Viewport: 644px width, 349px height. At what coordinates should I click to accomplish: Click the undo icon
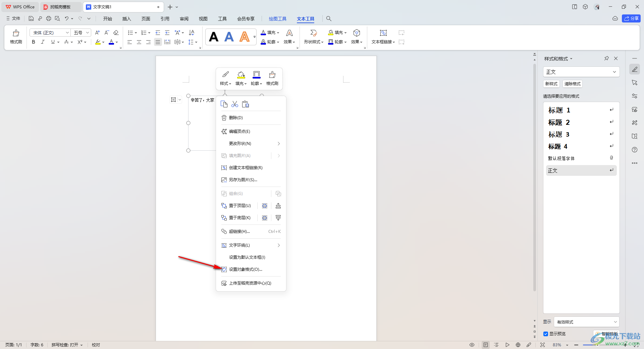[67, 18]
